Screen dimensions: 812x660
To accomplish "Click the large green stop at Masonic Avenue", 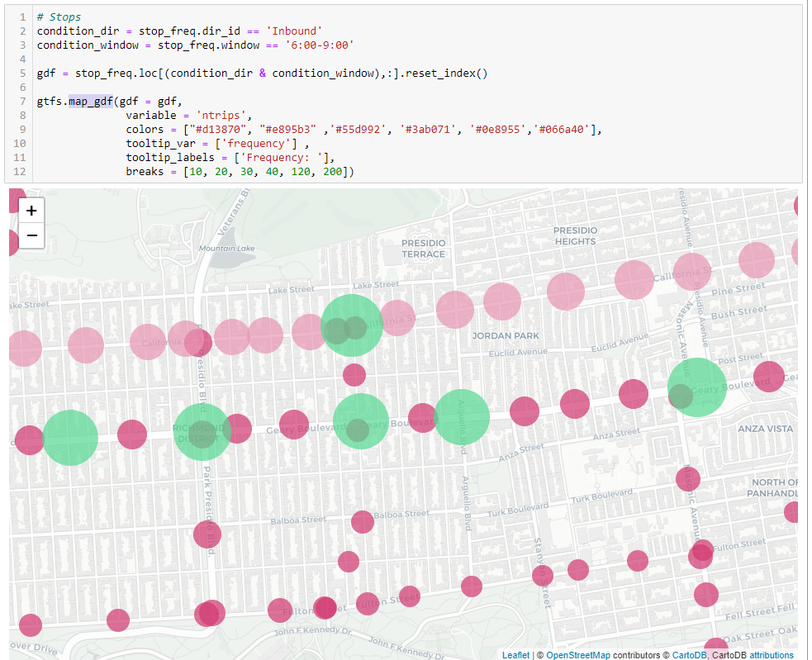I will tap(696, 387).
